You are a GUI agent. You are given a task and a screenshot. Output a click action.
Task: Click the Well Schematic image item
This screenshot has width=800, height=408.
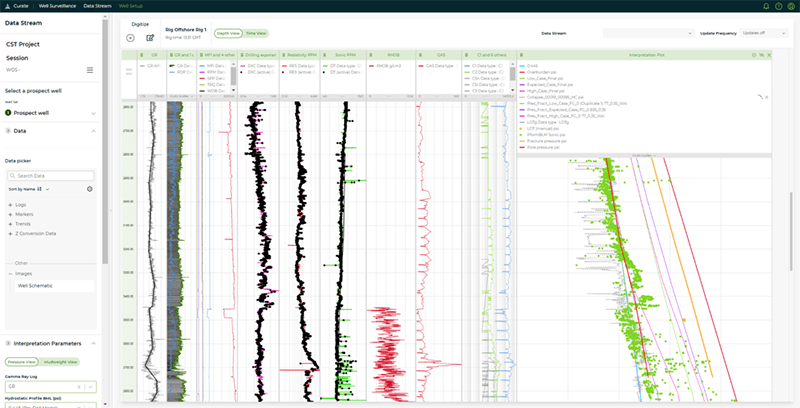(x=36, y=285)
